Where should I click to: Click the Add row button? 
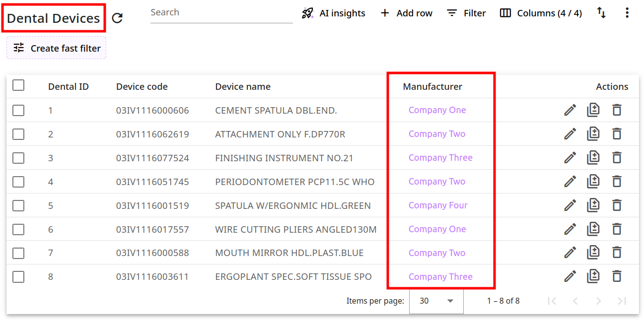pyautogui.click(x=406, y=13)
